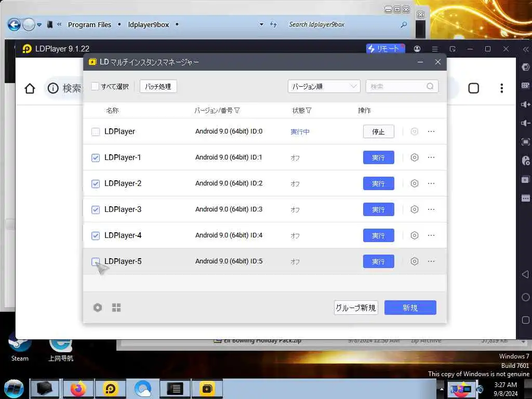The width and height of the screenshot is (532, 399).
Task: Click the Android home icon in LDPlayer browser
Action: click(x=30, y=88)
